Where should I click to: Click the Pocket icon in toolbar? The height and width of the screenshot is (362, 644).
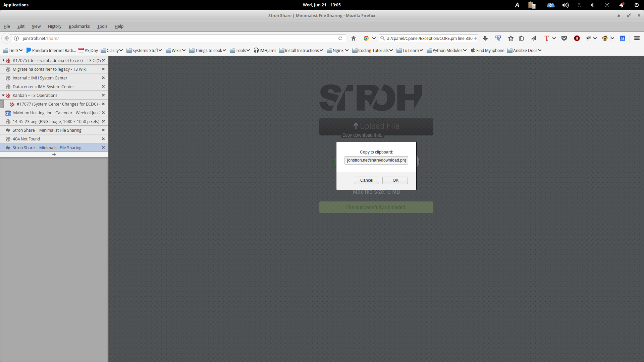coord(564,38)
